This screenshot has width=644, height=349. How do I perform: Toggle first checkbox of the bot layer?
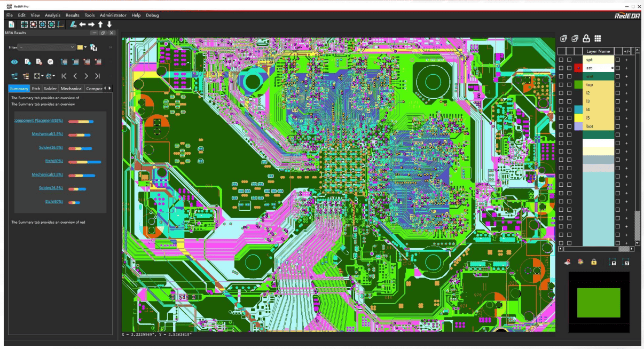tap(561, 126)
